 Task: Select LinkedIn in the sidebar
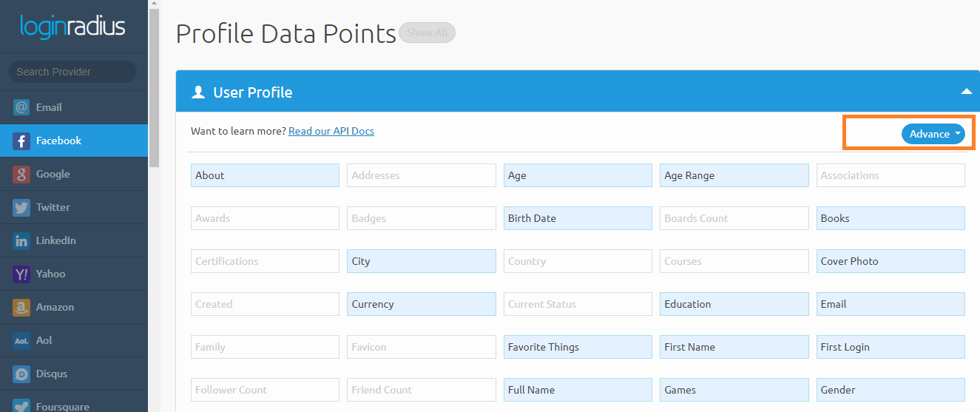pos(74,240)
